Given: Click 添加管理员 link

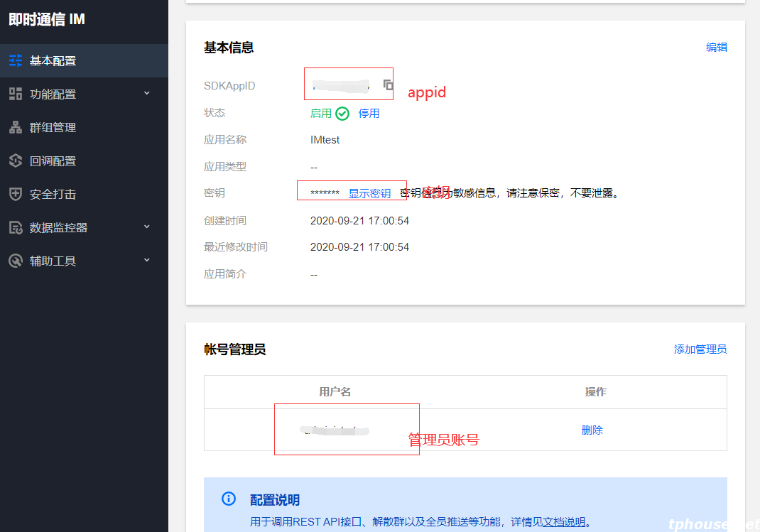Looking at the screenshot, I should pos(700,349).
